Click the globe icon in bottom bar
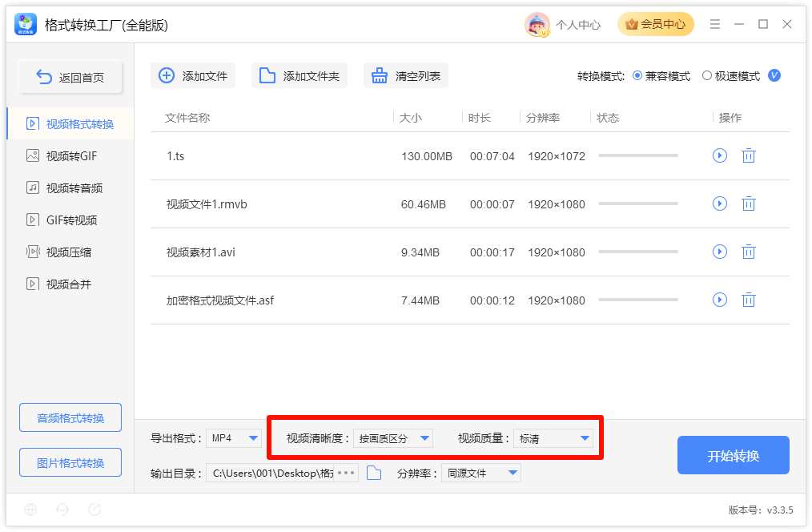 click(30, 510)
